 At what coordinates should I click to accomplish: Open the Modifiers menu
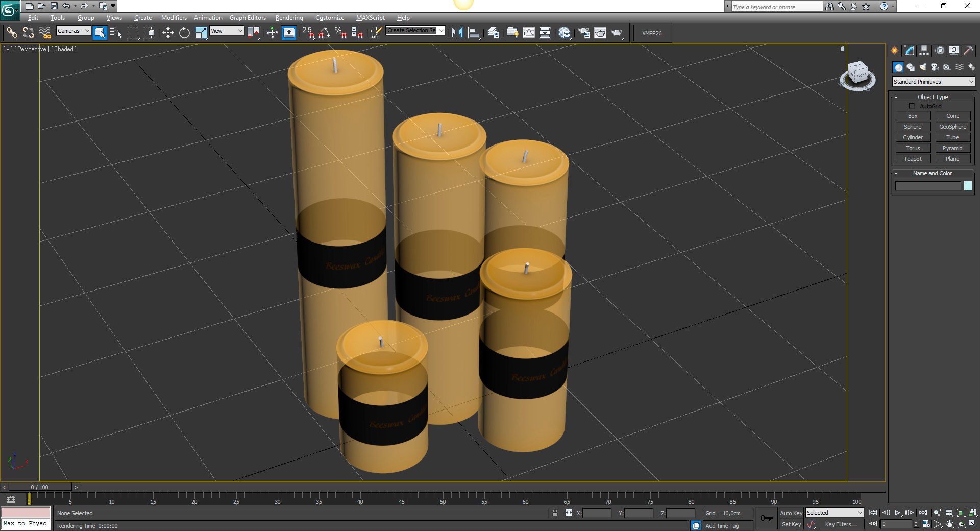(174, 18)
